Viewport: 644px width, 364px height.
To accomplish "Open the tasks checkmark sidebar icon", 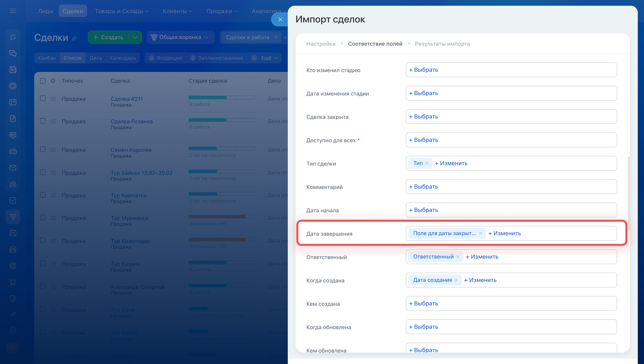I will tap(13, 200).
